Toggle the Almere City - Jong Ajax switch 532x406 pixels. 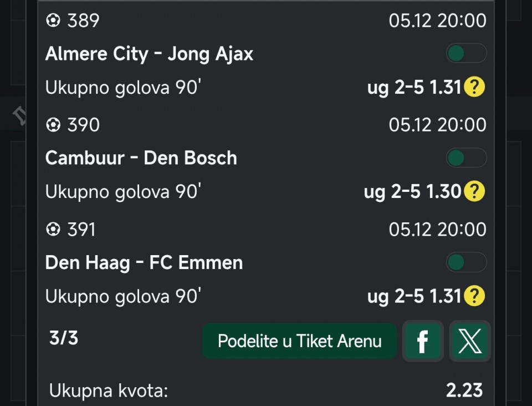pyautogui.click(x=465, y=54)
